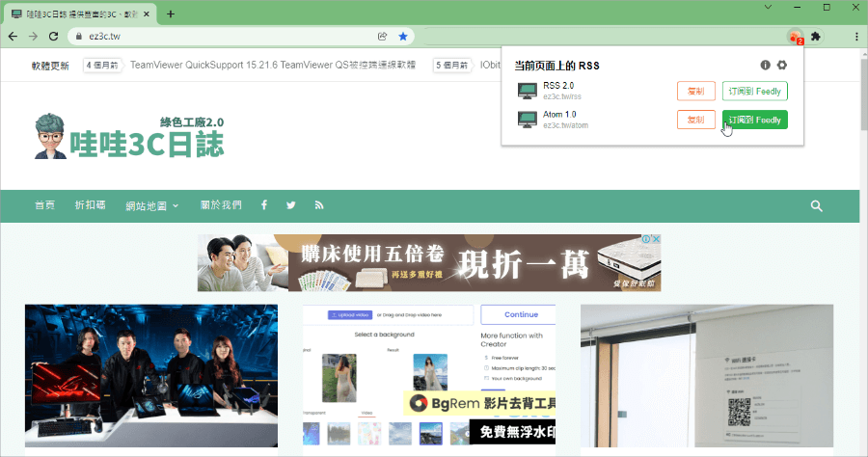868x457 pixels.
Task: Copy the RSS 2.0 feed URL
Action: click(695, 92)
